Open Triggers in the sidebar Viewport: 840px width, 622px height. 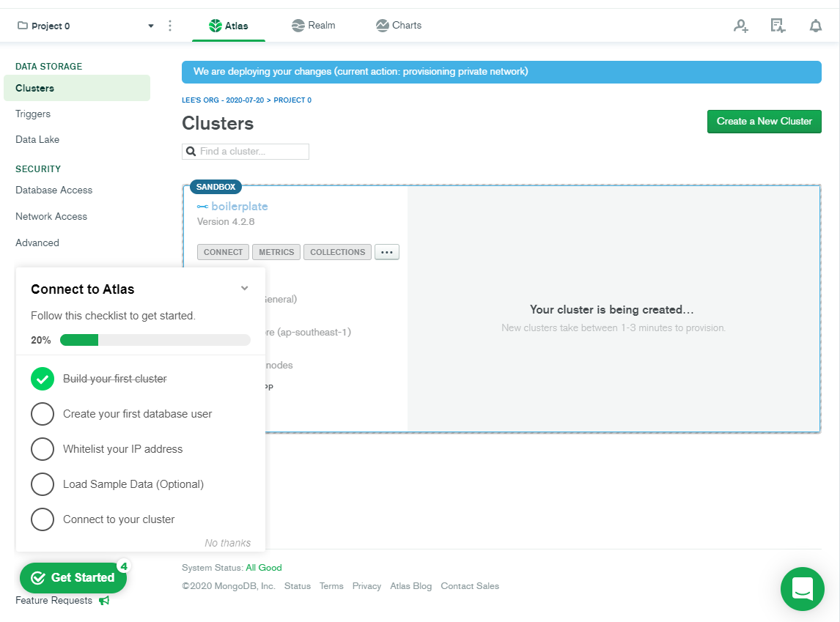click(33, 114)
